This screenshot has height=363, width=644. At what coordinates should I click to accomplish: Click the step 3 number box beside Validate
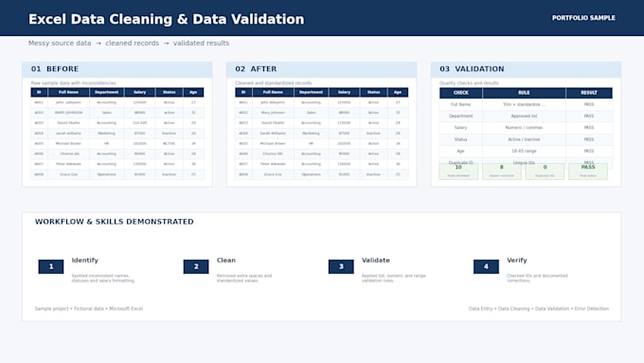click(x=341, y=266)
